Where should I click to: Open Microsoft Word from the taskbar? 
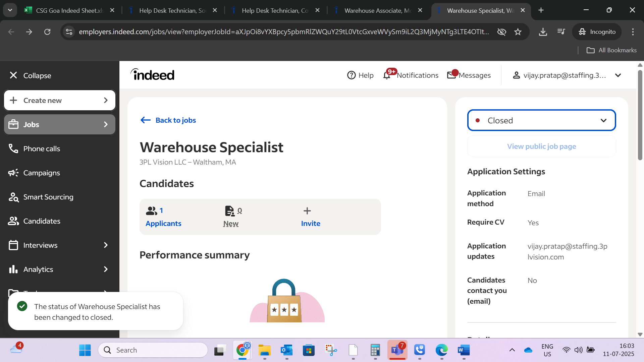464,350
